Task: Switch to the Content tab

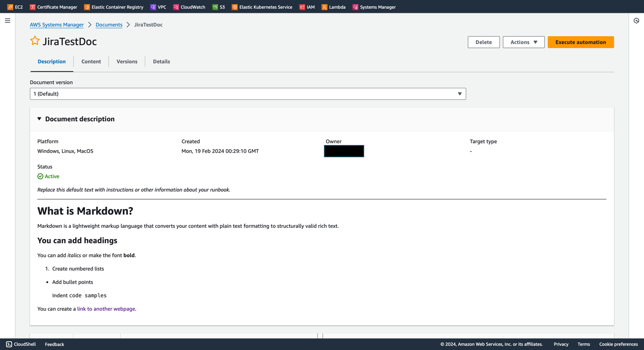Action: pyautogui.click(x=91, y=62)
